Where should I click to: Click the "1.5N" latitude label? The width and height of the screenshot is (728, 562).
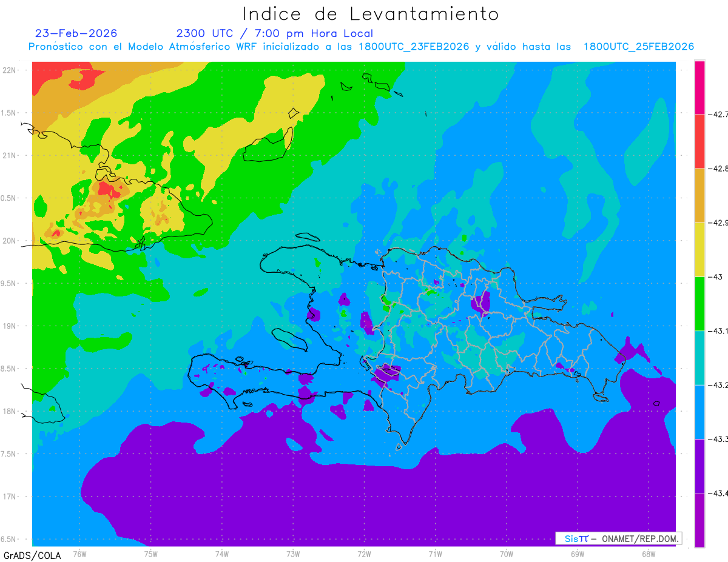(9, 113)
